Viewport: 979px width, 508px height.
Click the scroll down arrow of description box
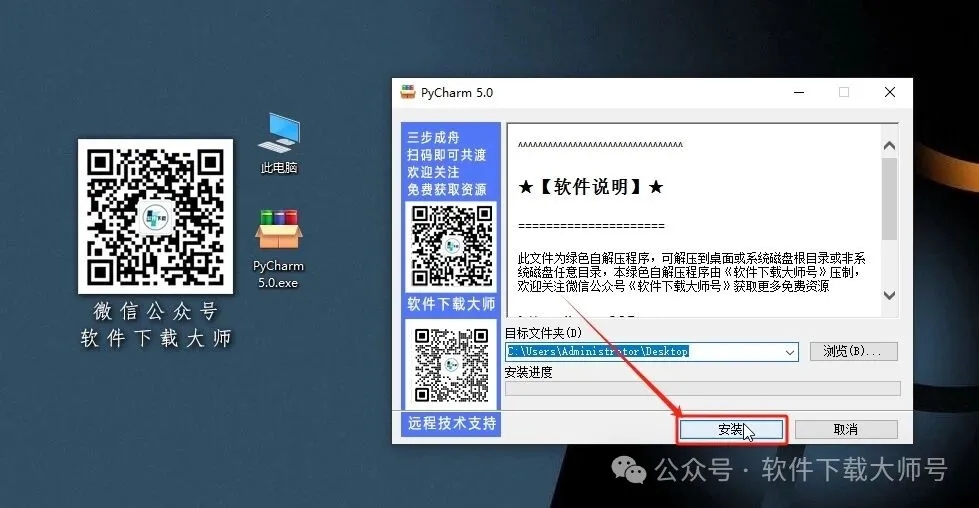tap(890, 295)
